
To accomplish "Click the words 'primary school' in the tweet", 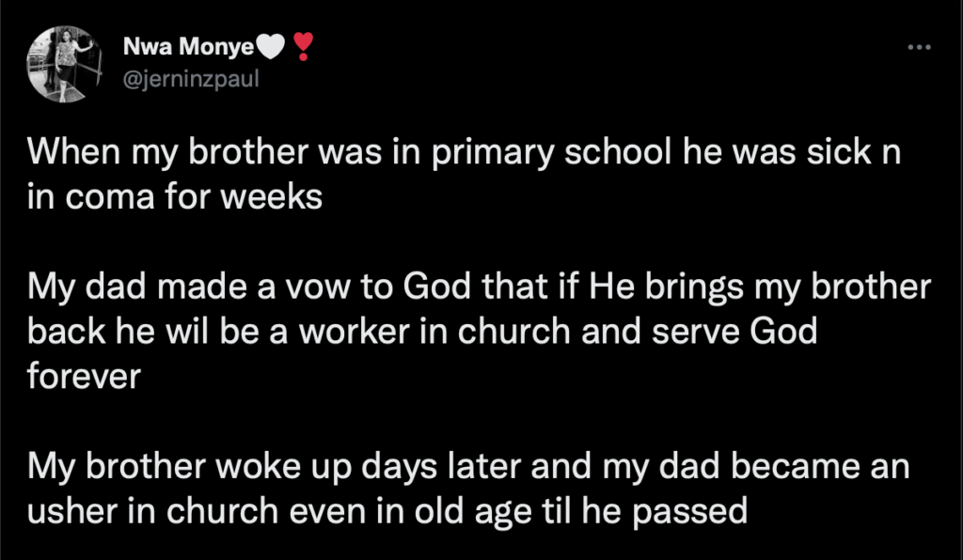I will (551, 153).
